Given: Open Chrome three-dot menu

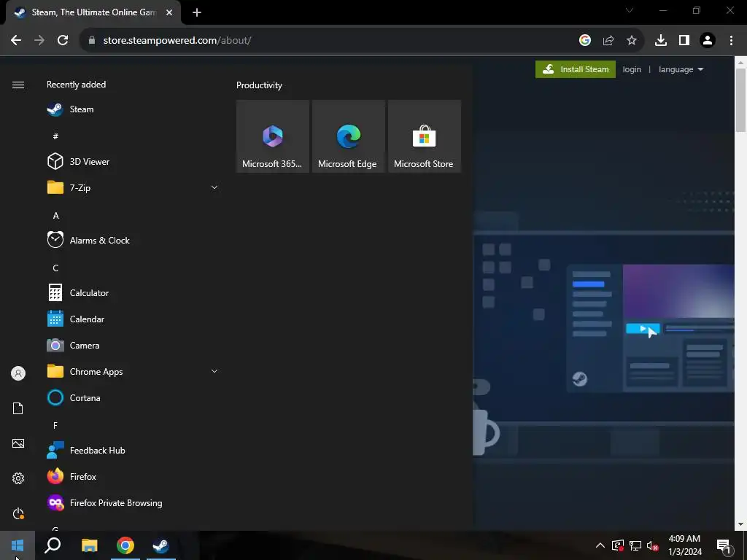Looking at the screenshot, I should (x=731, y=41).
